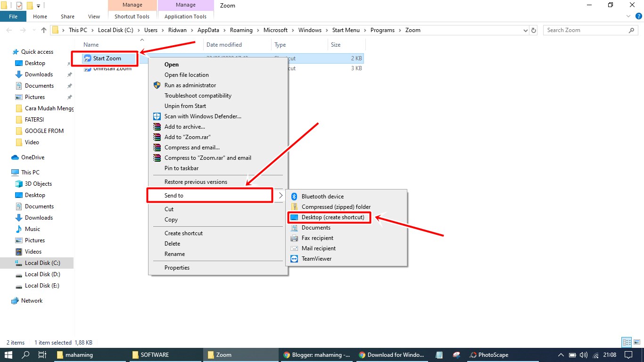Click the Fax recipient icon

[294, 238]
